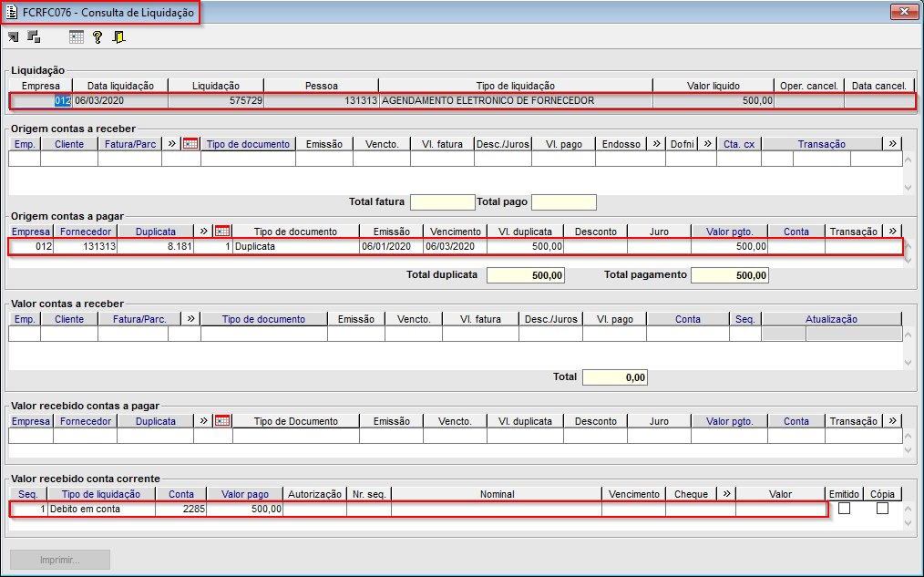924x577 pixels.
Task: Click red calendar icon in Origem contas a receber header
Action: point(190,144)
